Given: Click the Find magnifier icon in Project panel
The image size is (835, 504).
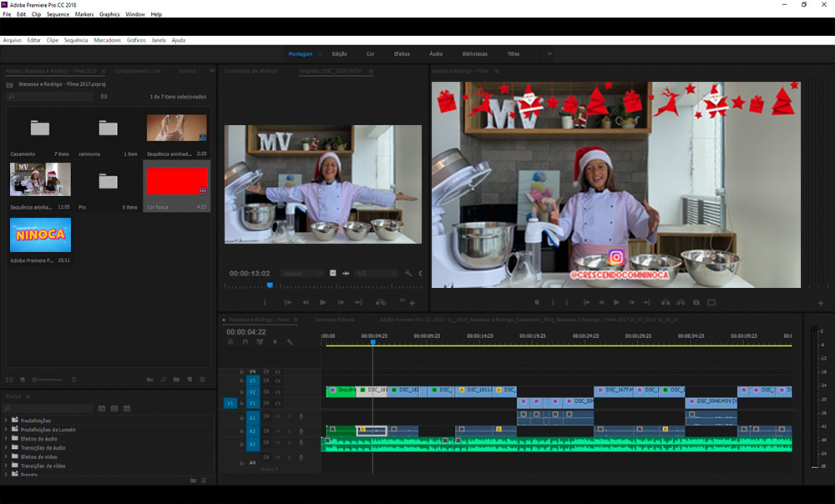Looking at the screenshot, I should (x=163, y=380).
